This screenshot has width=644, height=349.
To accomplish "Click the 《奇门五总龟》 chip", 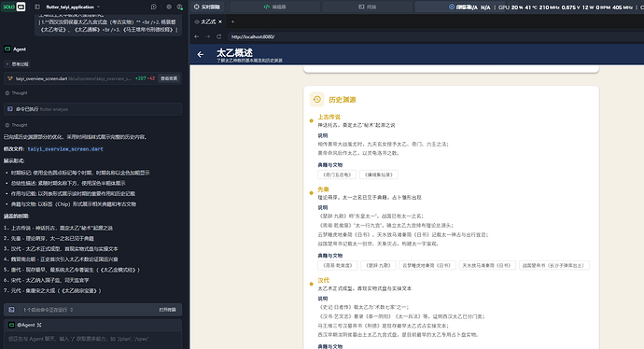I will pyautogui.click(x=337, y=174).
